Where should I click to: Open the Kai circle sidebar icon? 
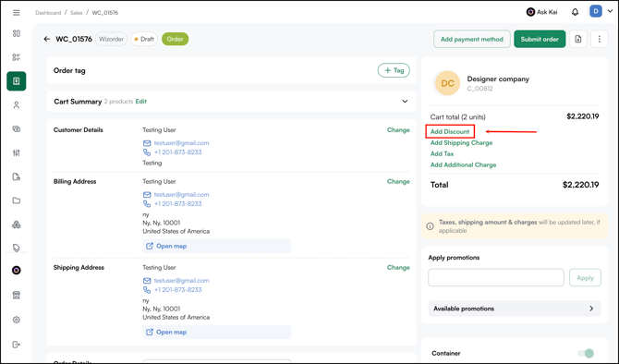pos(17,271)
